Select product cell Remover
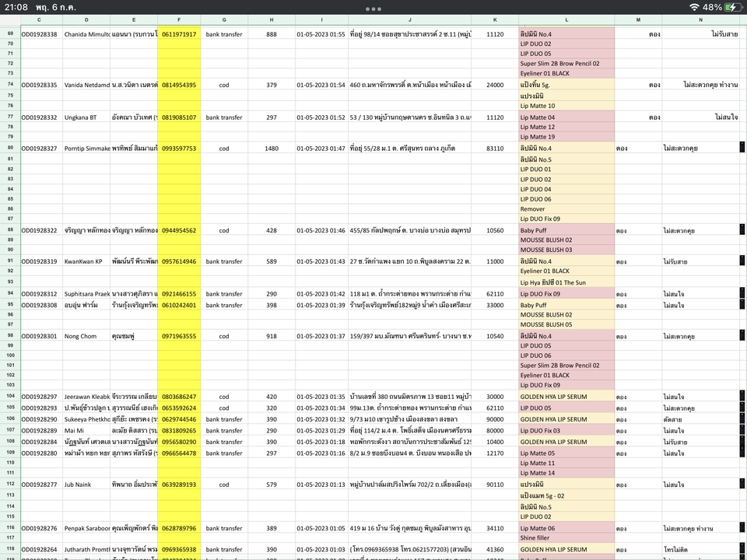 tap(566, 209)
